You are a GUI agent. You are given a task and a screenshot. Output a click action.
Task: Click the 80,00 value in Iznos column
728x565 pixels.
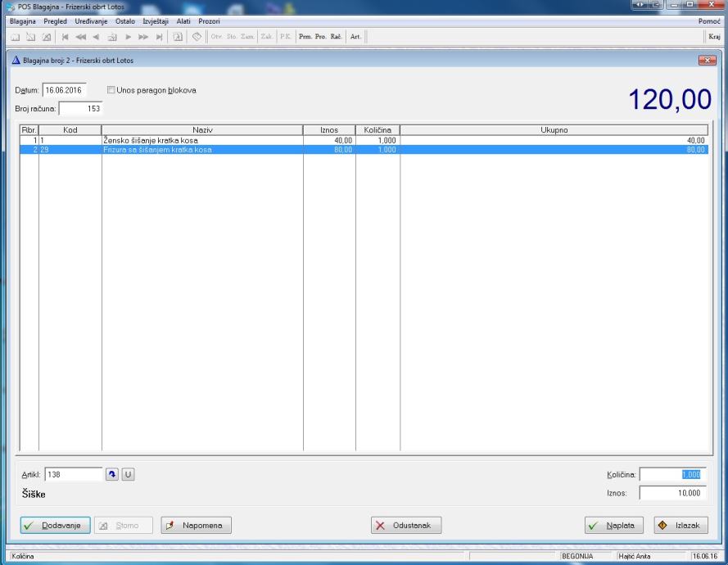pos(343,150)
